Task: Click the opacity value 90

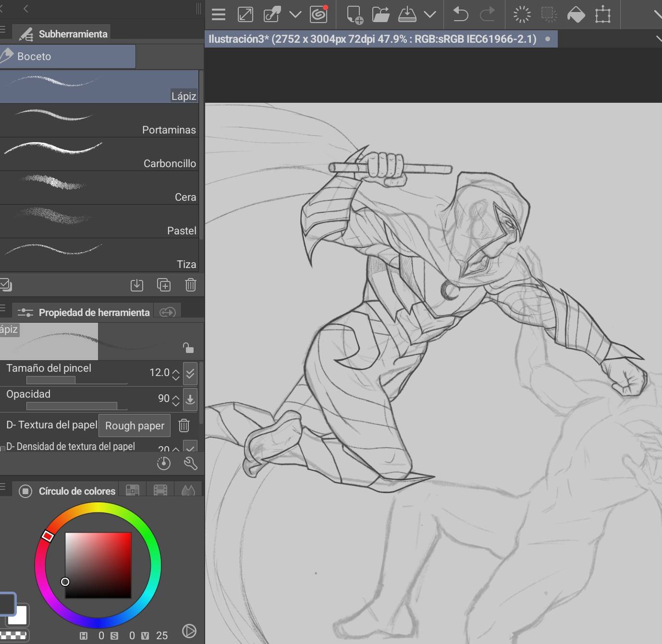Action: tap(164, 399)
